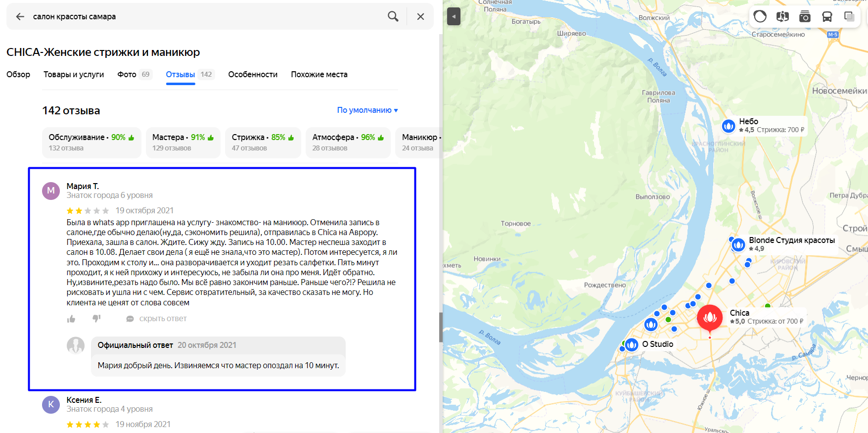The image size is (868, 433).
Task: Click the Старосемейкино label on the map
Action: point(778,35)
